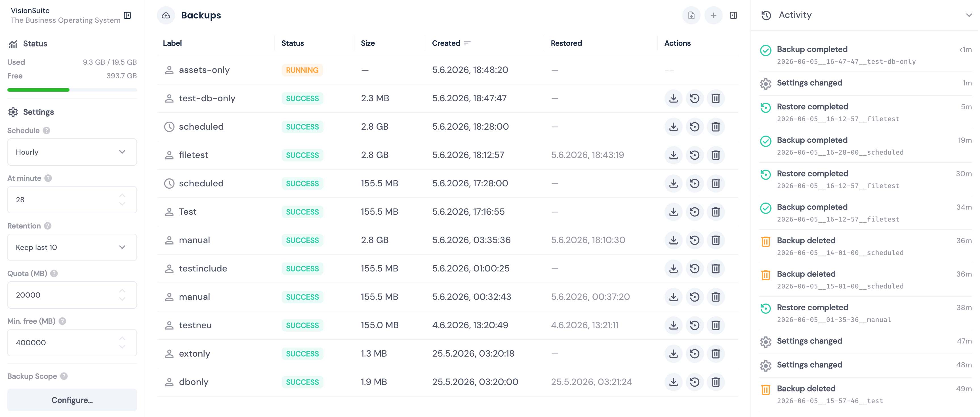Delete the filetest backup

[x=716, y=155]
